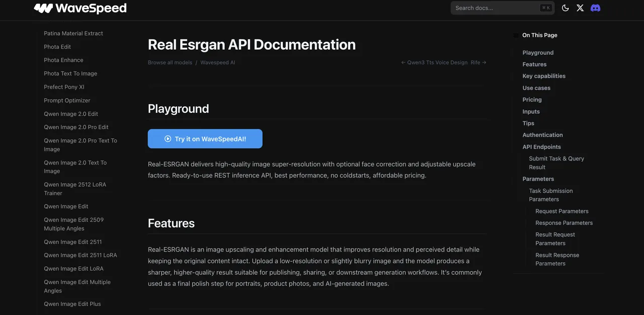Viewport: 644px width, 315px height.
Task: Open Qwen Image Edit LoRA entry
Action: [73, 269]
